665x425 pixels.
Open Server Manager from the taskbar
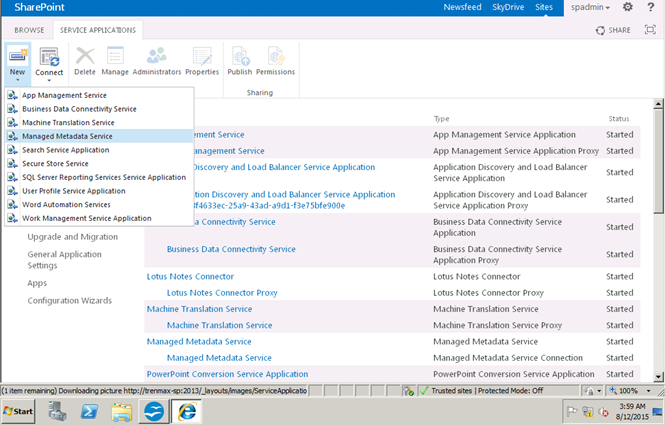pyautogui.click(x=57, y=411)
